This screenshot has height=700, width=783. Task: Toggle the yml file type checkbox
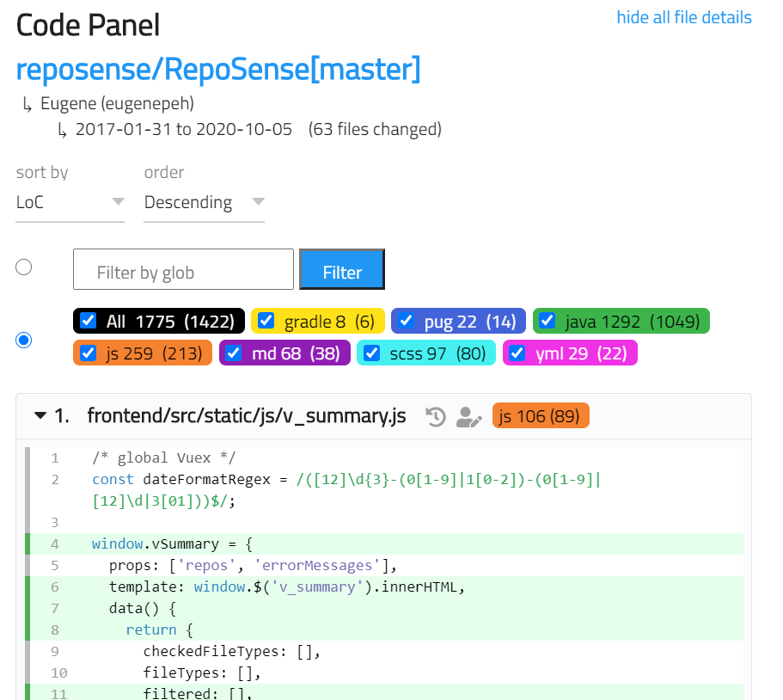coord(517,353)
